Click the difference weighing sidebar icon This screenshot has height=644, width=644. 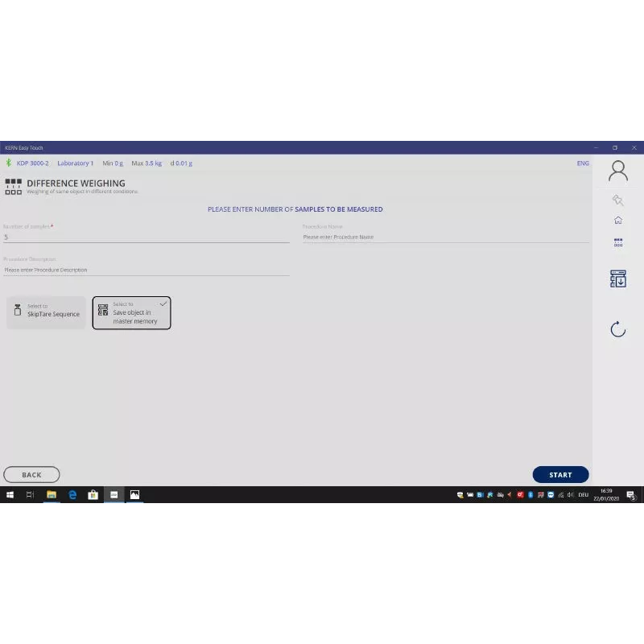tap(617, 242)
